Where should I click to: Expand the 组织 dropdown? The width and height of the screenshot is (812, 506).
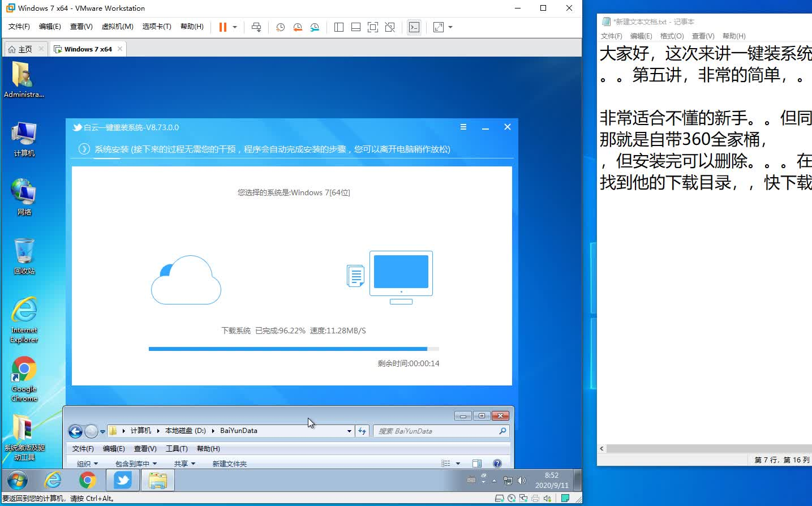(87, 464)
